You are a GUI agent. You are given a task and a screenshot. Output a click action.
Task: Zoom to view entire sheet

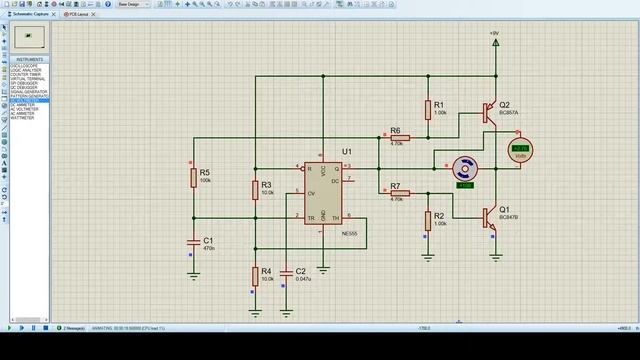210,4
